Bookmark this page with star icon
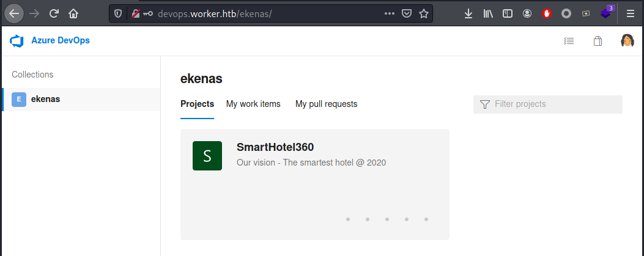 [423, 13]
